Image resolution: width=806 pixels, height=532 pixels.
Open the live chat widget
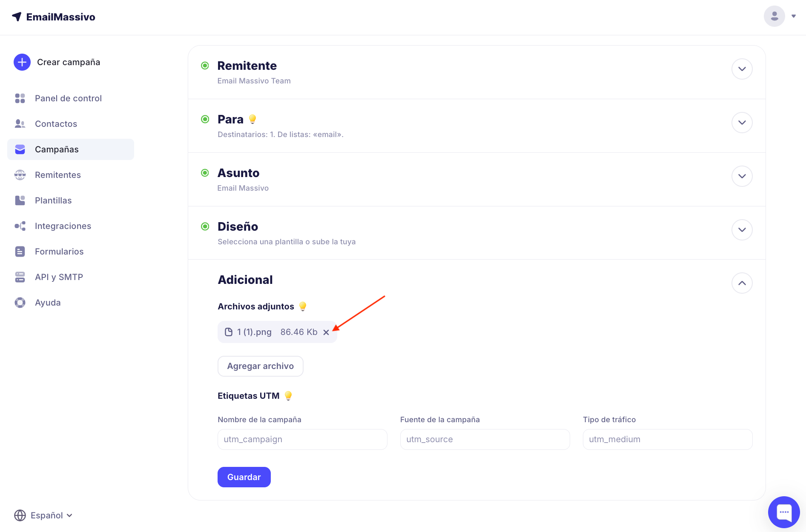(x=783, y=512)
